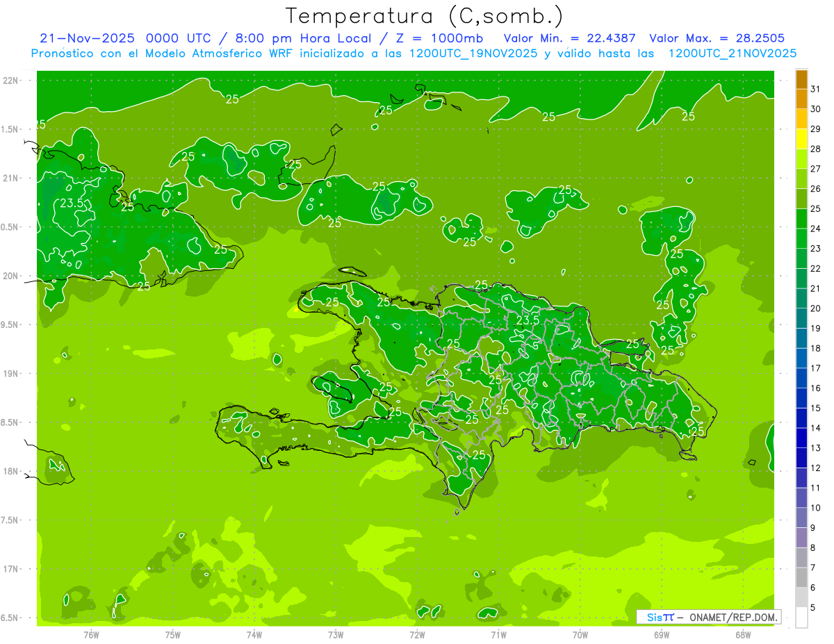Screen dimensions: 834x644
Task: Click the '21N' latitude axis label
Action: (12, 178)
